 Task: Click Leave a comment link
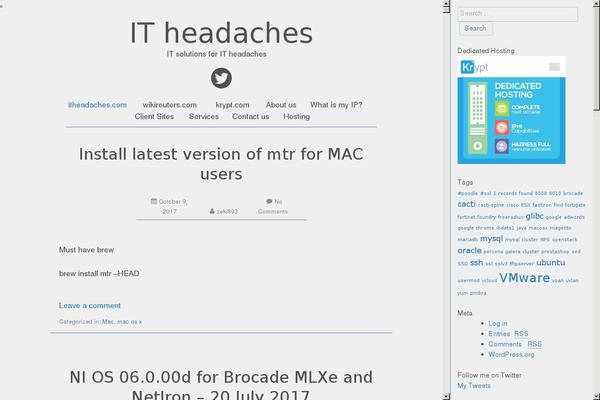(x=90, y=305)
